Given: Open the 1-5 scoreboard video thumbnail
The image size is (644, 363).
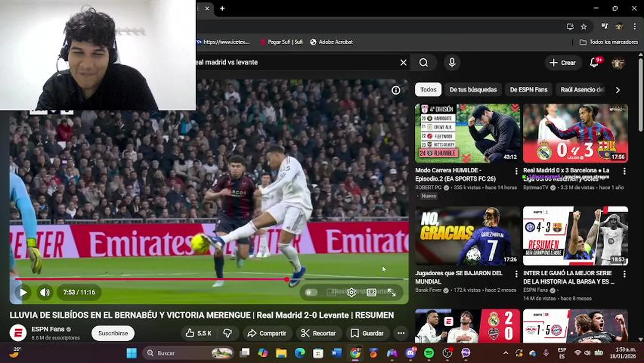Looking at the screenshot, I should tap(575, 326).
